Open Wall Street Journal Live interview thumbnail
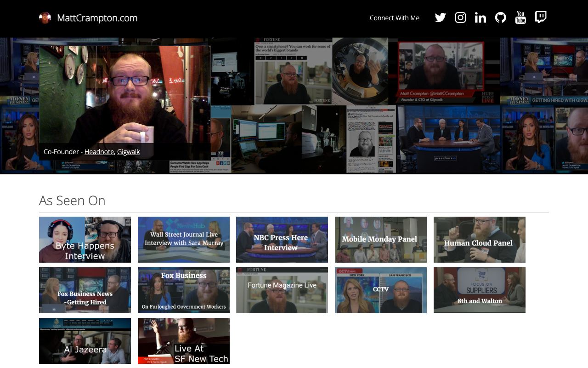This screenshot has height=368, width=588. (x=184, y=240)
